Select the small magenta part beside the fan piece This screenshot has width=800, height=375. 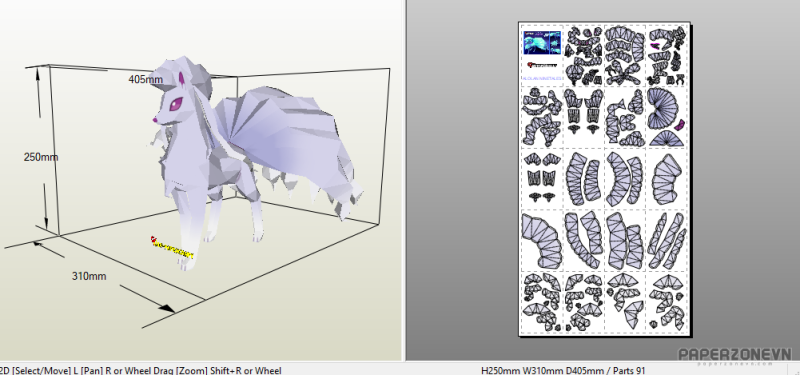point(680,125)
